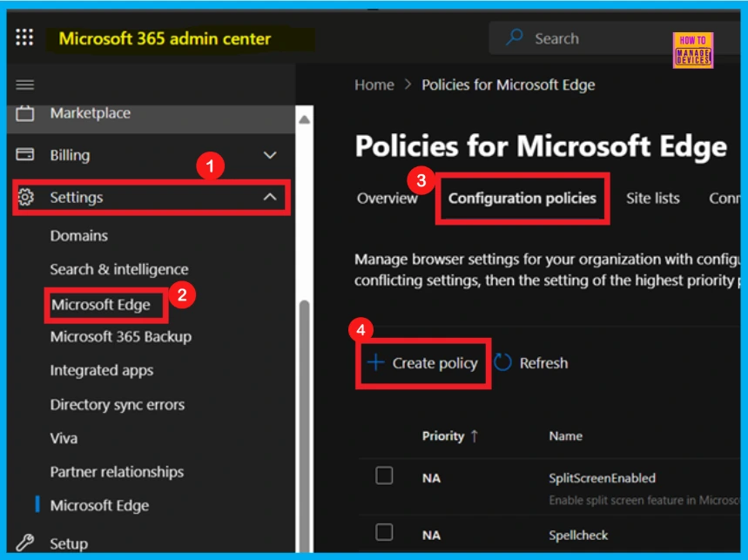Viewport: 748px width, 560px height.
Task: Sort by the Priority up-arrow icon
Action: 475,436
